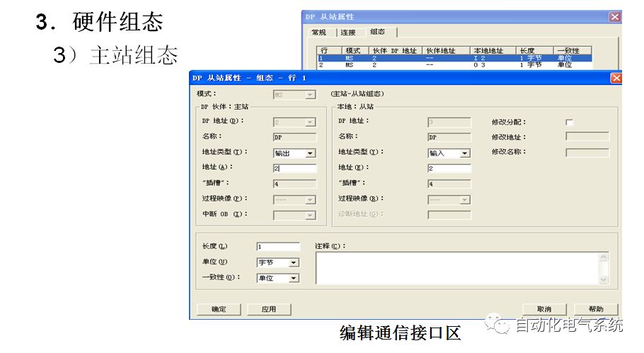Click the 行 column header
The image size is (644, 353).
329,50
